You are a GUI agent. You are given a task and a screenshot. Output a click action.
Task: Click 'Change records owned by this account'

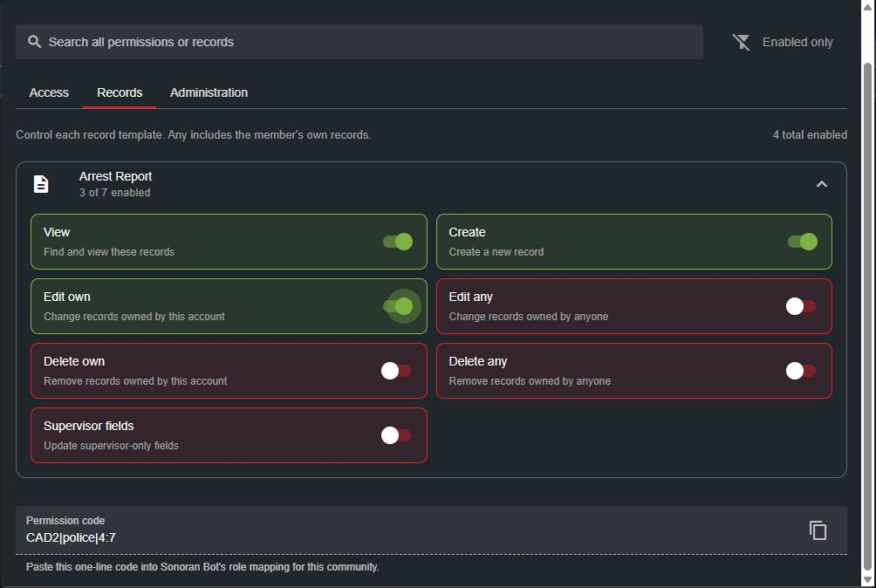click(134, 317)
